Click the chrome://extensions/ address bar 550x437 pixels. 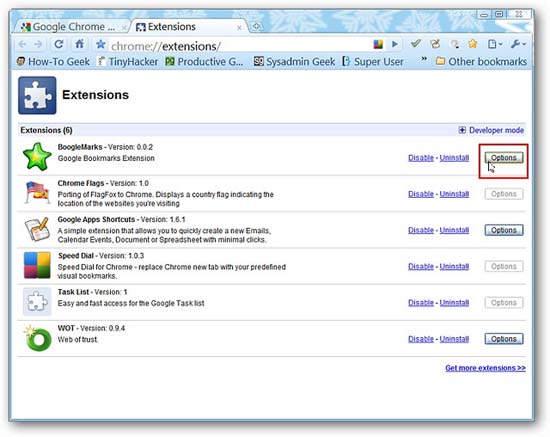click(x=239, y=46)
